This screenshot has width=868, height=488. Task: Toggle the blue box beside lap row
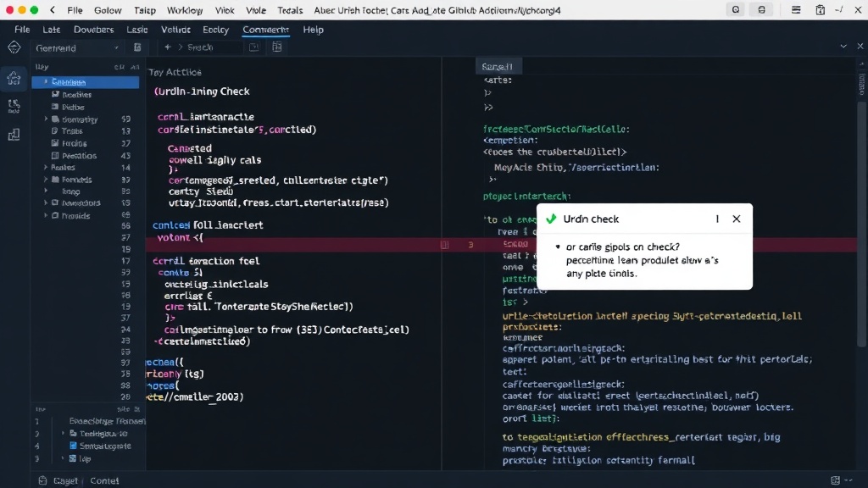pos(73,458)
